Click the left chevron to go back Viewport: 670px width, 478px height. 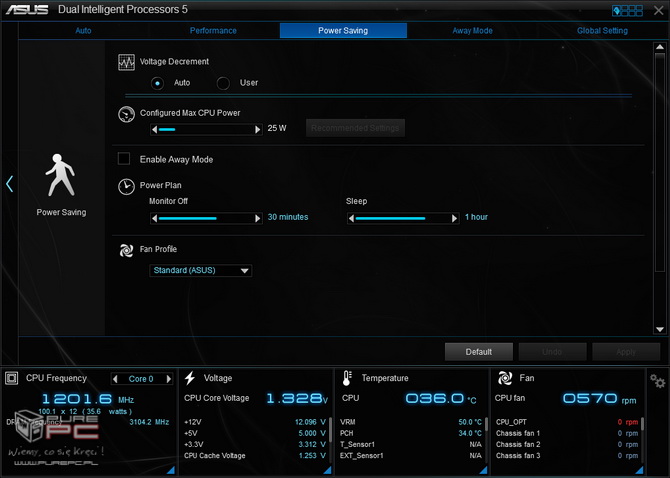click(x=9, y=184)
